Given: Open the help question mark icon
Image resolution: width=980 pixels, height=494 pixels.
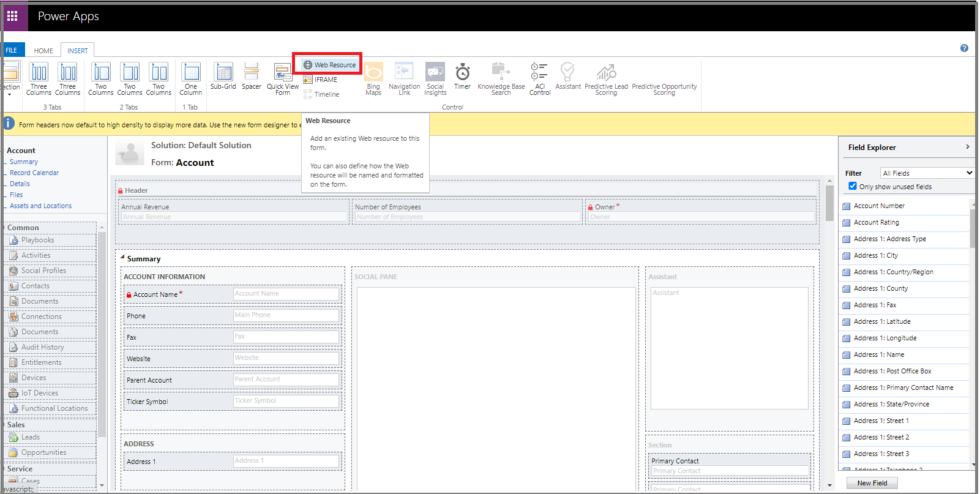Looking at the screenshot, I should tap(964, 48).
